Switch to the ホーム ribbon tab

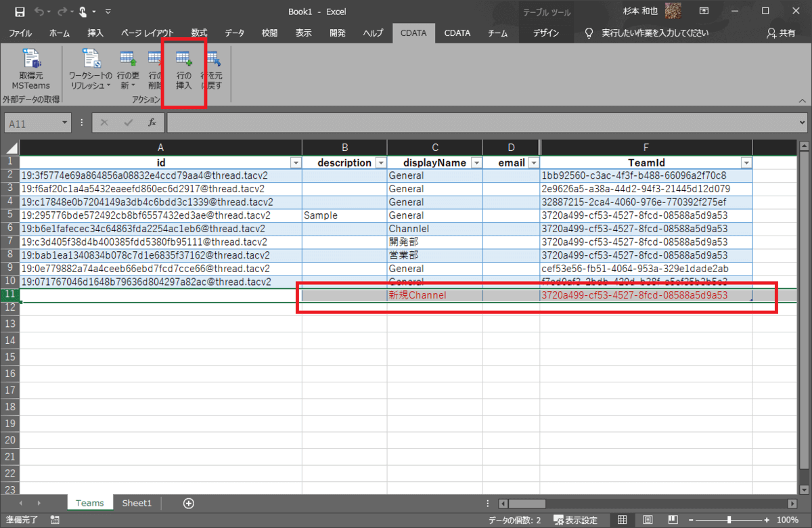59,32
